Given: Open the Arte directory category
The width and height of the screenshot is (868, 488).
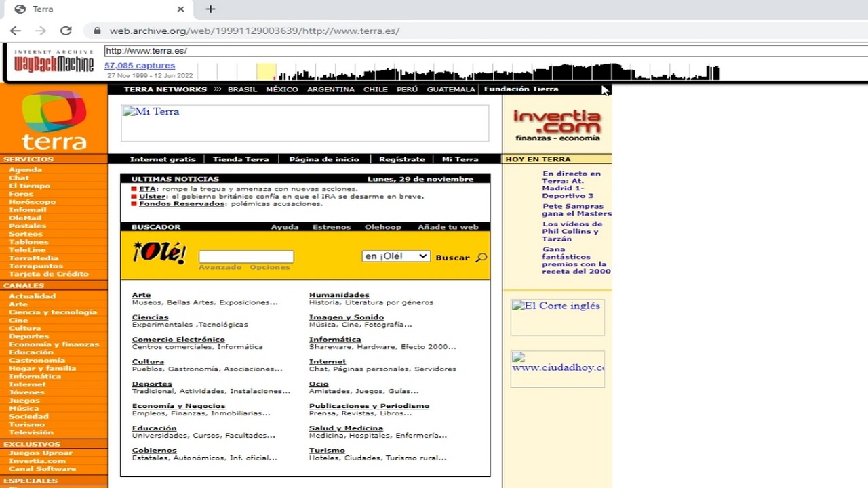Looking at the screenshot, I should [x=141, y=295].
